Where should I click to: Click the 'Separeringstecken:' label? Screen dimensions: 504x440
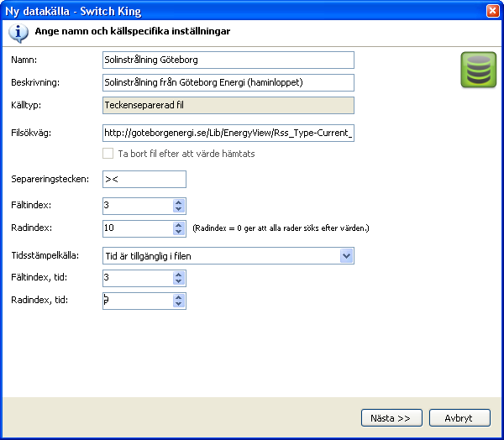point(50,179)
